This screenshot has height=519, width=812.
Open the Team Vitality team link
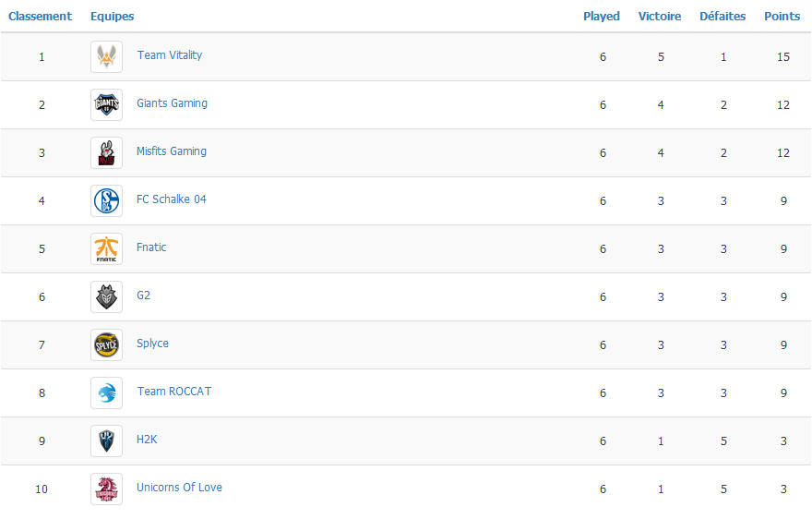click(170, 55)
